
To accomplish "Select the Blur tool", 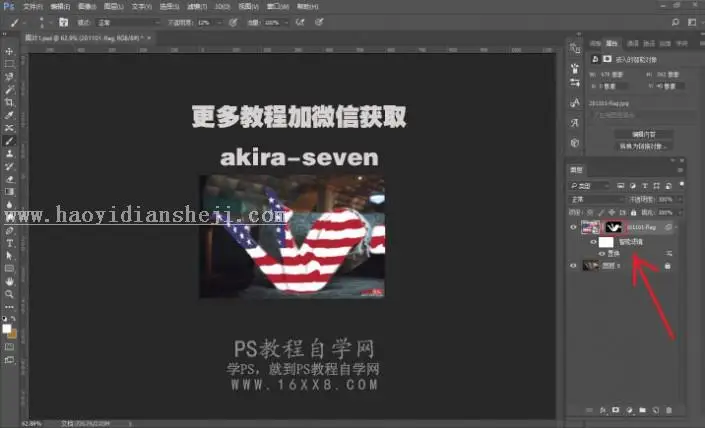I will pos(9,205).
